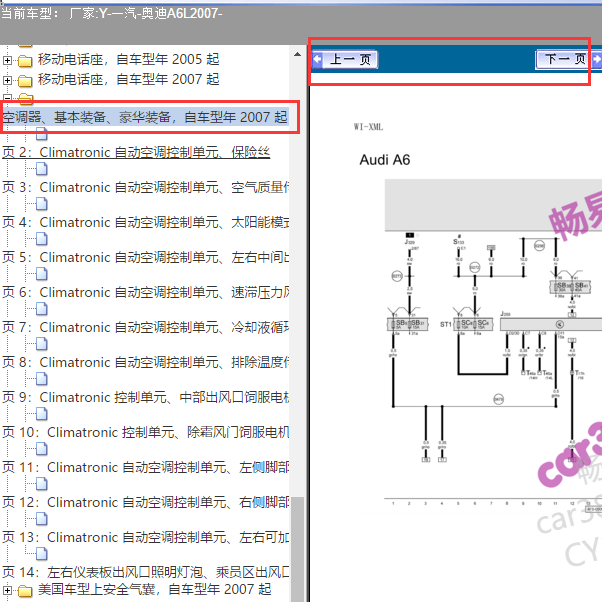602x602 pixels.
Task: Click document icon above 页 14
Action: [42, 554]
